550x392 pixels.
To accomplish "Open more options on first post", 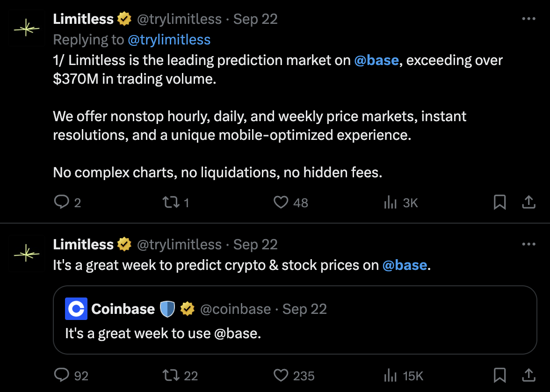I will click(x=528, y=19).
